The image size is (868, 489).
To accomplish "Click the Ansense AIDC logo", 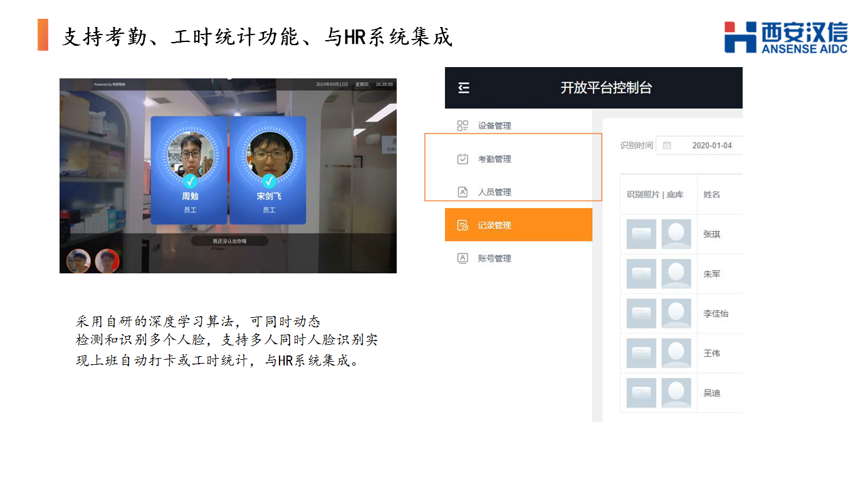I will point(786,38).
